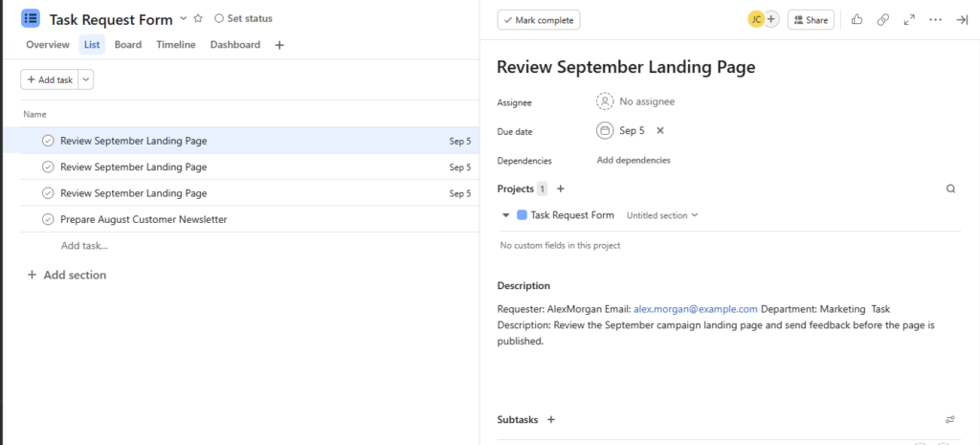Open the Add task dropdown arrow

tap(86, 80)
